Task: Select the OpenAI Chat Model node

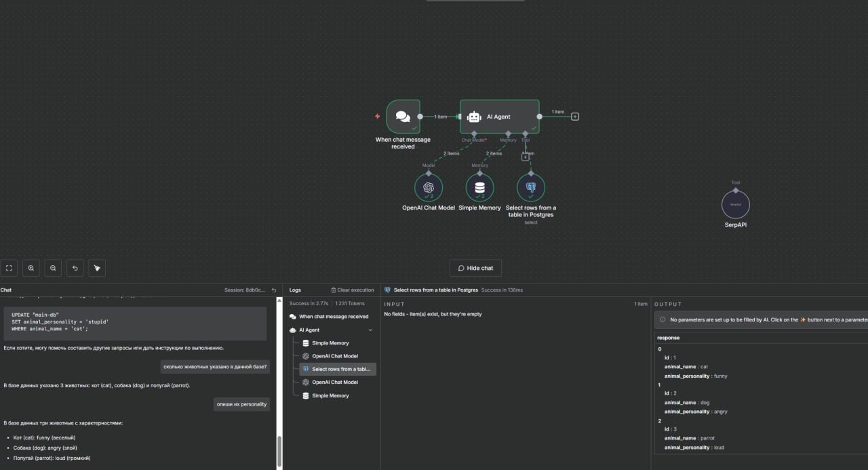Action: (x=429, y=187)
